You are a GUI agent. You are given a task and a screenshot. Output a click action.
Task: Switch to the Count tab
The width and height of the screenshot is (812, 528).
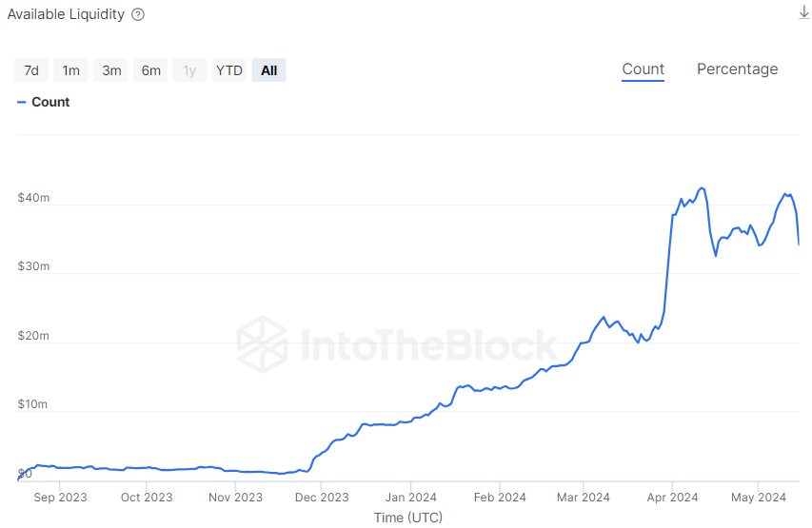644,69
